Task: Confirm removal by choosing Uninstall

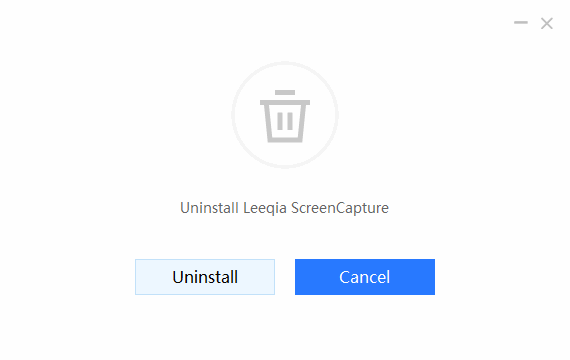Action: 205,277
